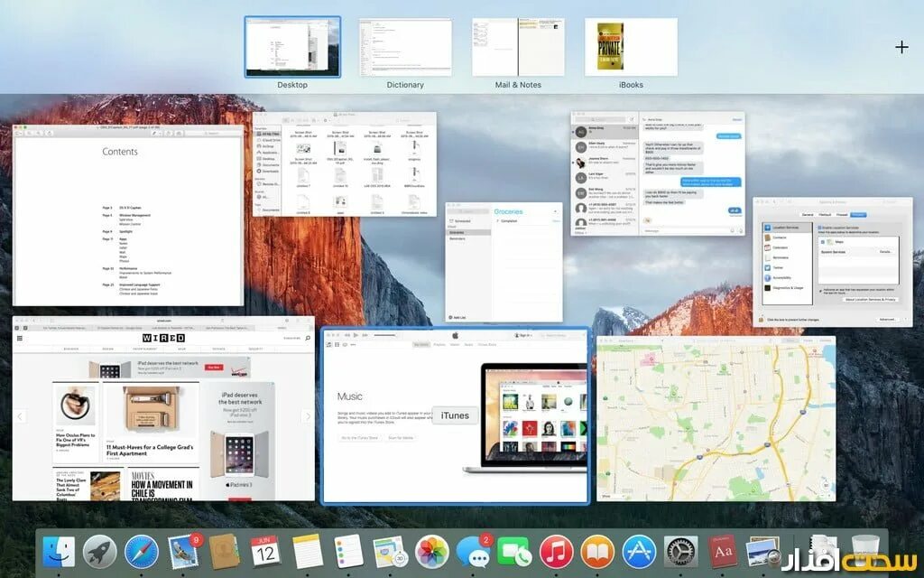
Task: Open iBooks orange book icon in Dock
Action: tap(597, 552)
